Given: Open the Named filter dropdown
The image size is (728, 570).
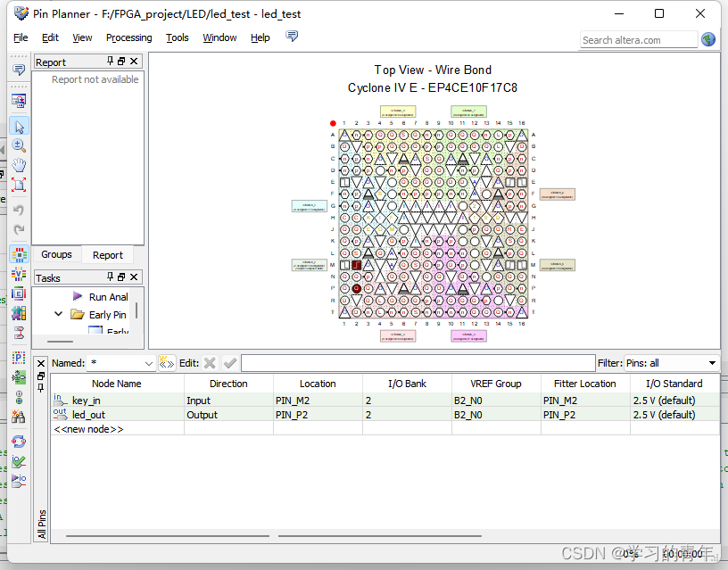Looking at the screenshot, I should [147, 363].
